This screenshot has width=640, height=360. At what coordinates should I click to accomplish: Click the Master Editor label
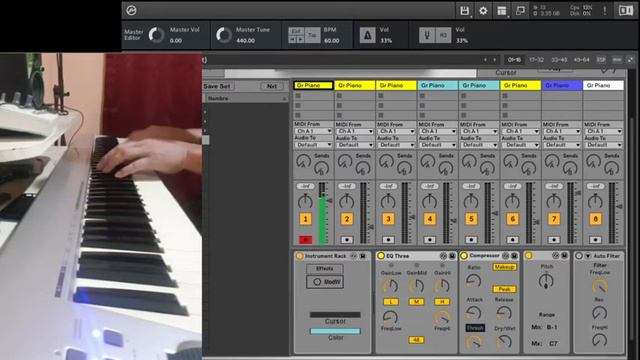click(x=133, y=35)
